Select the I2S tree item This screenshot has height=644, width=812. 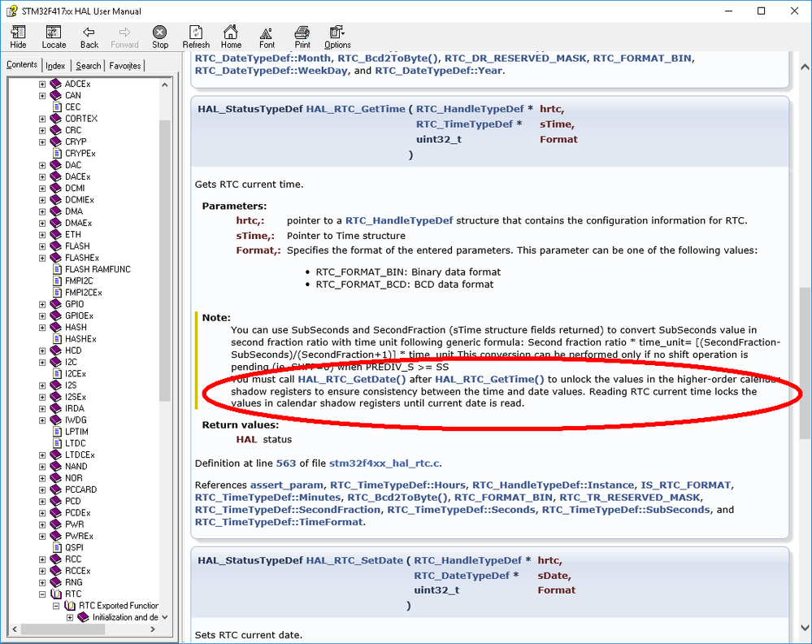(x=71, y=385)
